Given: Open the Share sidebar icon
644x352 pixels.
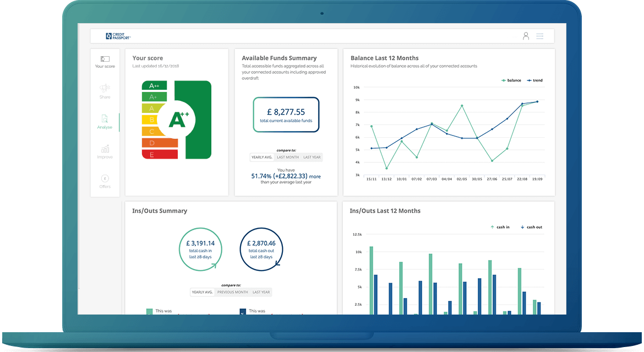Looking at the screenshot, I should (x=105, y=88).
